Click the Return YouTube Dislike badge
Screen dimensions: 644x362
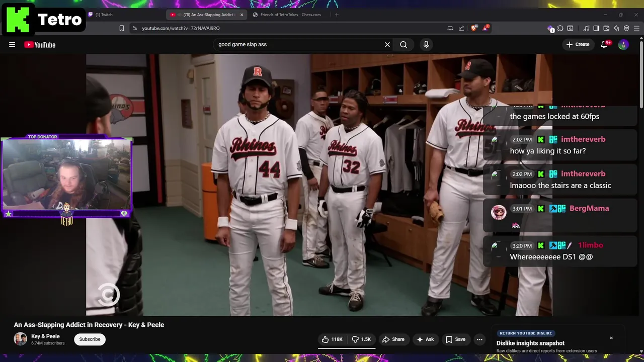526,333
